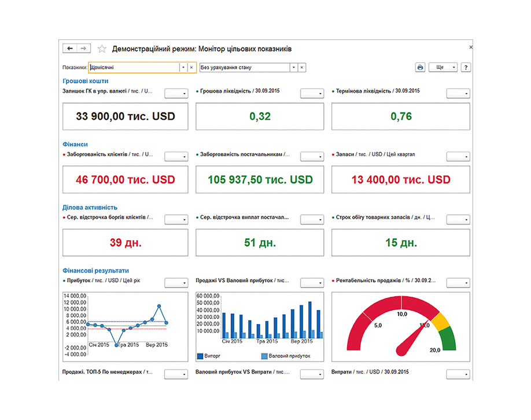Close the monitor tab with the X
This screenshot has height=420, width=531.
click(470, 47)
